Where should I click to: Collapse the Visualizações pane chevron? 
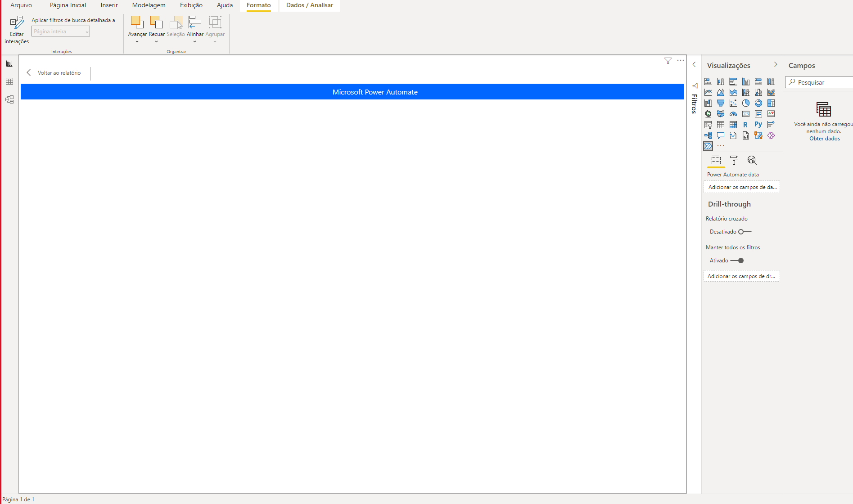(x=776, y=65)
